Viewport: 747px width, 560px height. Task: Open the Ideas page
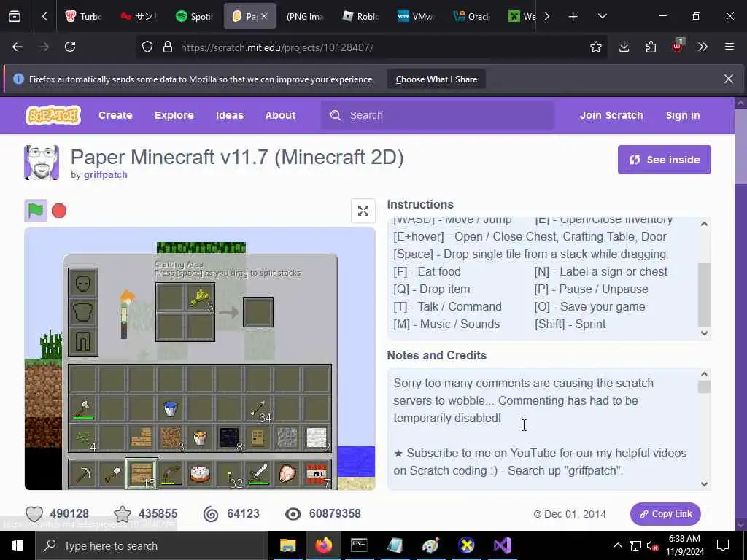[229, 115]
